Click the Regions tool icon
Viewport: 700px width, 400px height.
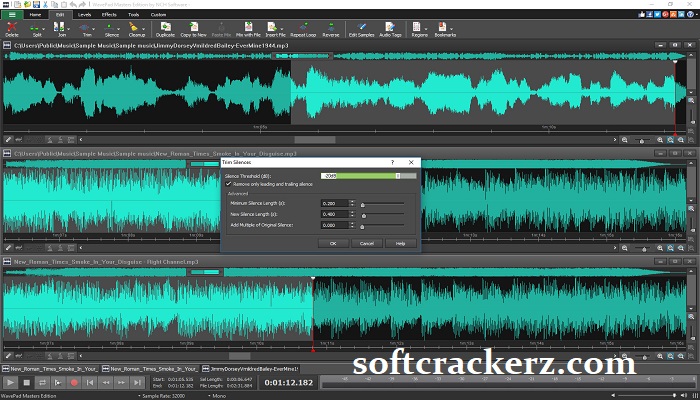(x=417, y=28)
